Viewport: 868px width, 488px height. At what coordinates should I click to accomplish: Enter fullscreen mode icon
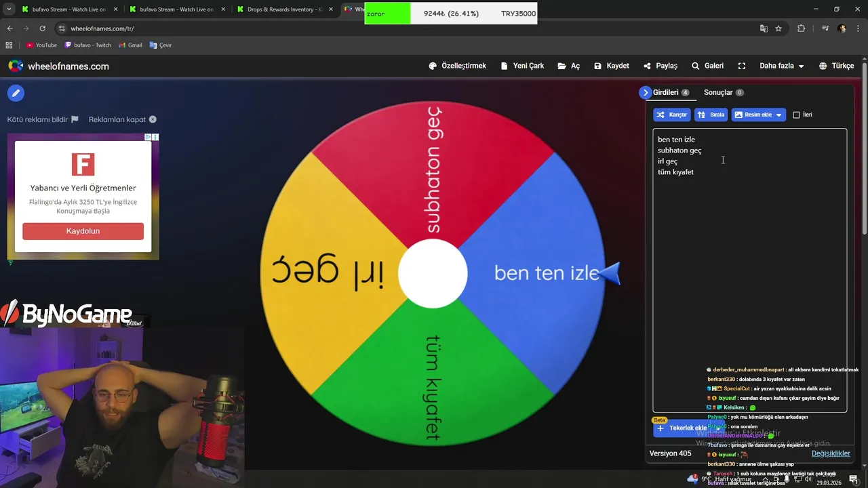pos(742,66)
